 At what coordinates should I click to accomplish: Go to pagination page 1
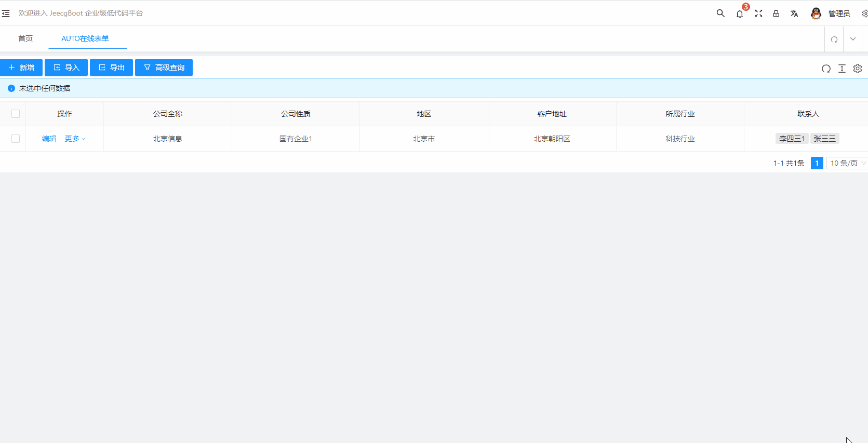(x=817, y=163)
